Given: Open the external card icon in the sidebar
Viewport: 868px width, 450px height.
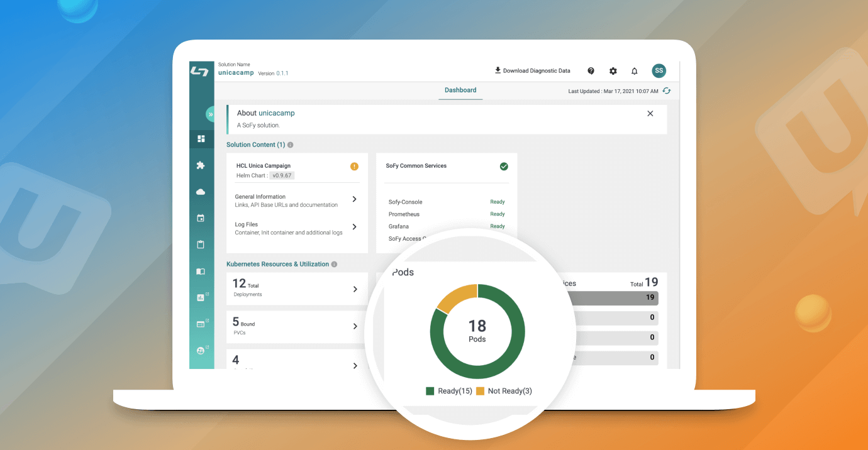Looking at the screenshot, I should click(202, 324).
